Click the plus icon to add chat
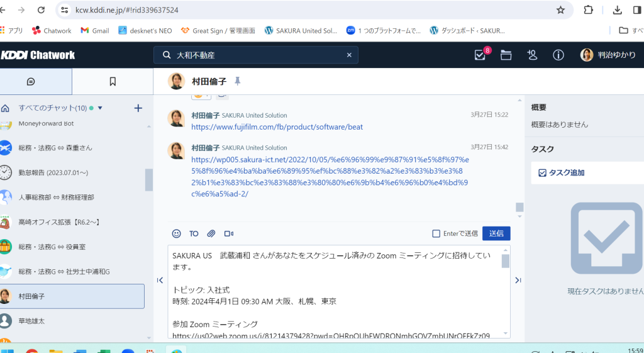The width and height of the screenshot is (644, 353). click(138, 108)
